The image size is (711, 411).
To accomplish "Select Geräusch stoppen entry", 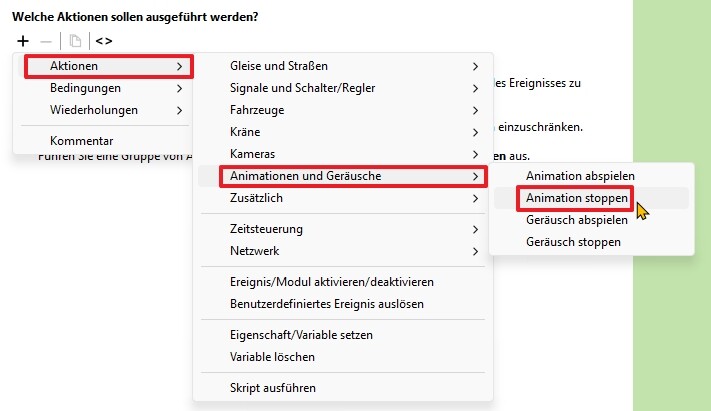I will tap(574, 242).
